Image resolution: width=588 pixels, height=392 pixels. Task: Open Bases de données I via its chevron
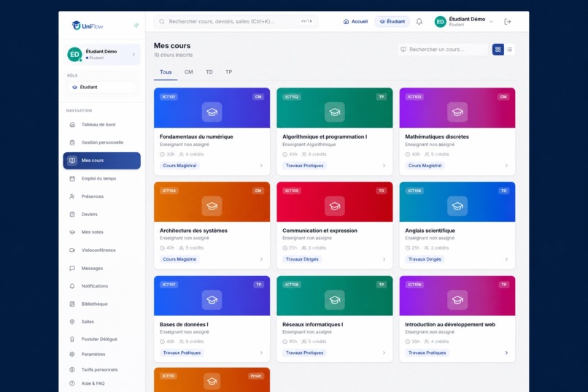tap(261, 353)
